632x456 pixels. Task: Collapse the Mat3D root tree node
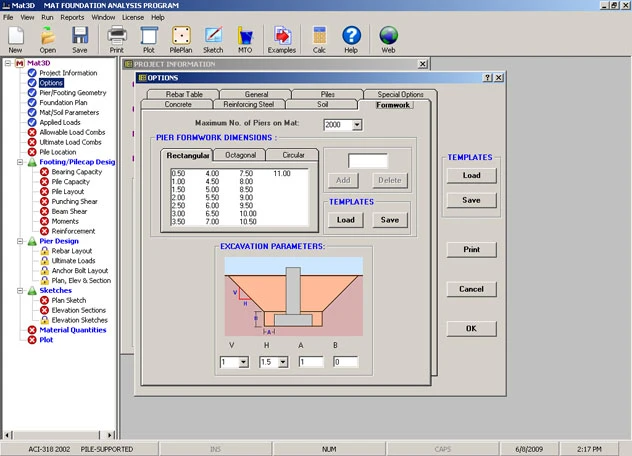click(x=8, y=63)
